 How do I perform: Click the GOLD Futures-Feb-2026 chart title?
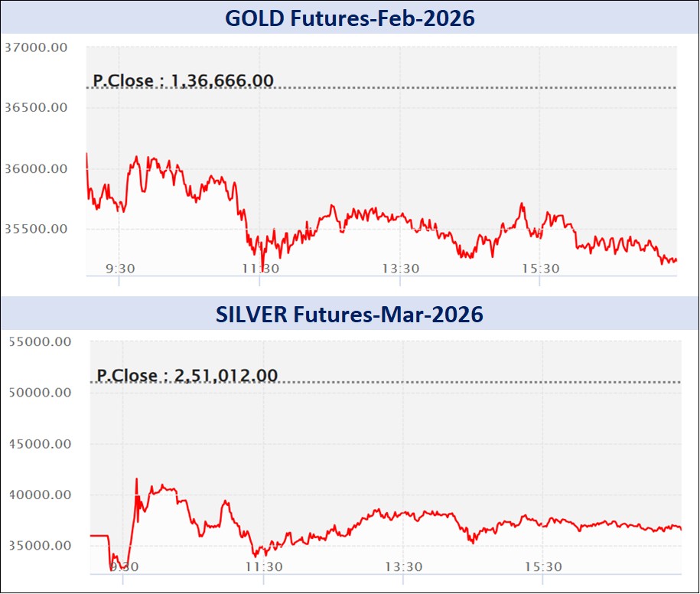point(349,17)
